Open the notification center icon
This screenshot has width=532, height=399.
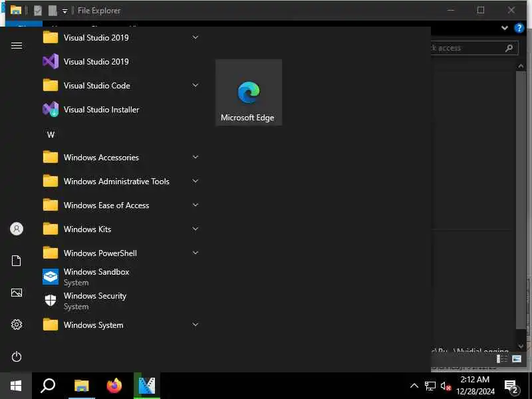tap(511, 386)
